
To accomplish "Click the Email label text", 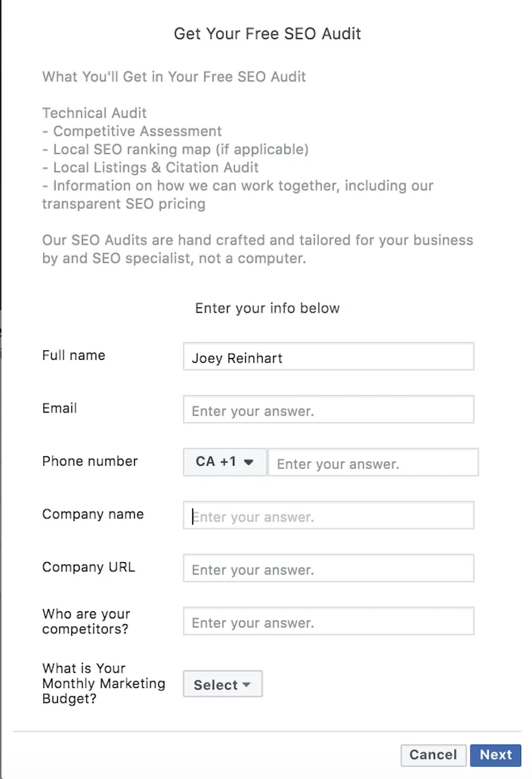I will [59, 408].
